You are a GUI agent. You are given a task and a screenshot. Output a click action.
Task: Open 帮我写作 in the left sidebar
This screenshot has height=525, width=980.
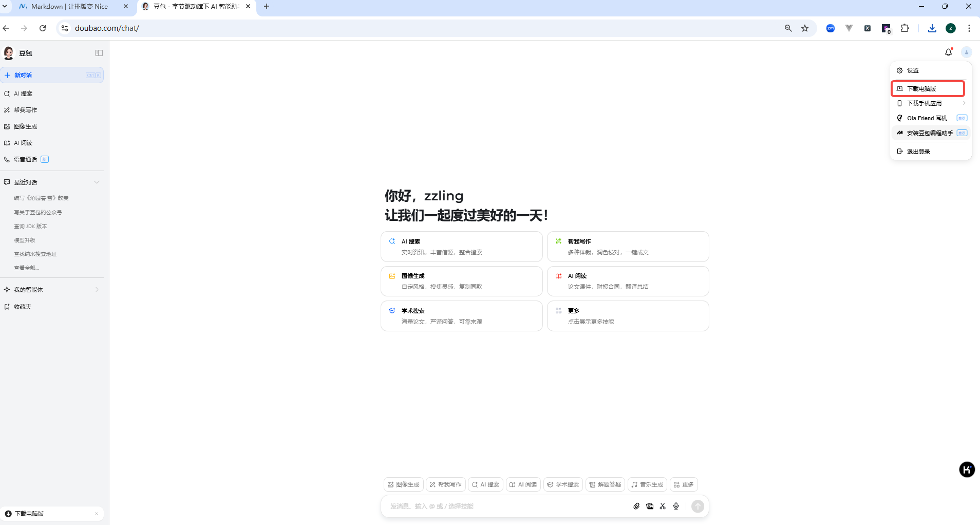pyautogui.click(x=25, y=110)
